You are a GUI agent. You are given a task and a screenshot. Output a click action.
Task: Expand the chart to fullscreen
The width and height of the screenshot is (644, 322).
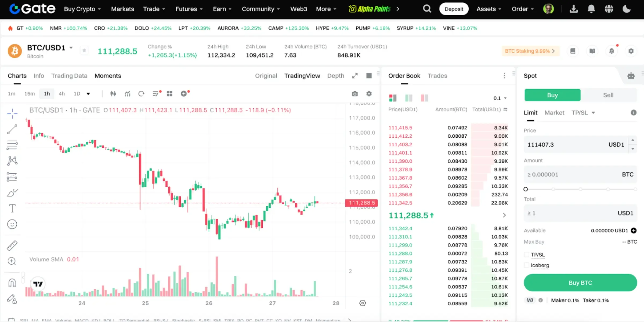click(355, 76)
